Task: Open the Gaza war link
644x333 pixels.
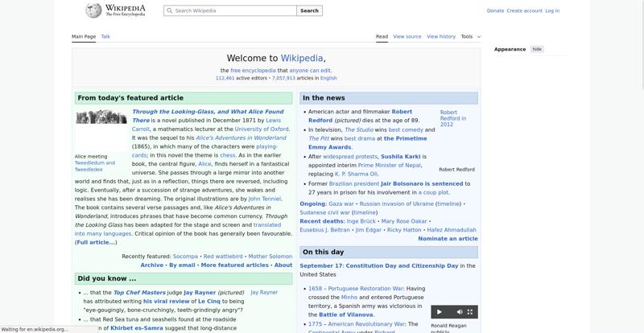Action: coord(341,203)
